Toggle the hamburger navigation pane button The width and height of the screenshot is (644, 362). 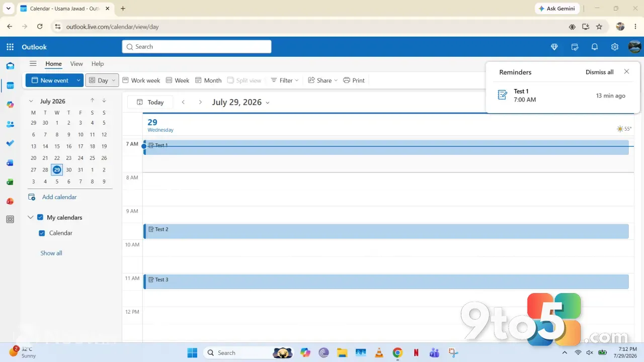pos(33,64)
